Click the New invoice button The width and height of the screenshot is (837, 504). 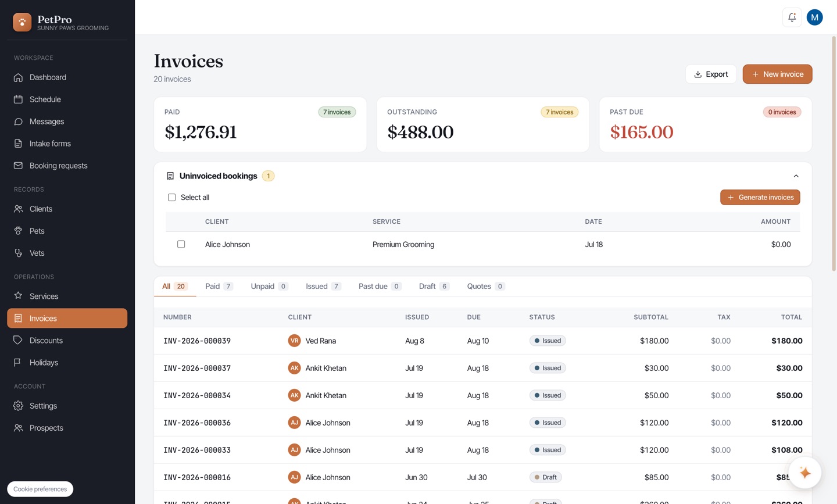pos(777,74)
